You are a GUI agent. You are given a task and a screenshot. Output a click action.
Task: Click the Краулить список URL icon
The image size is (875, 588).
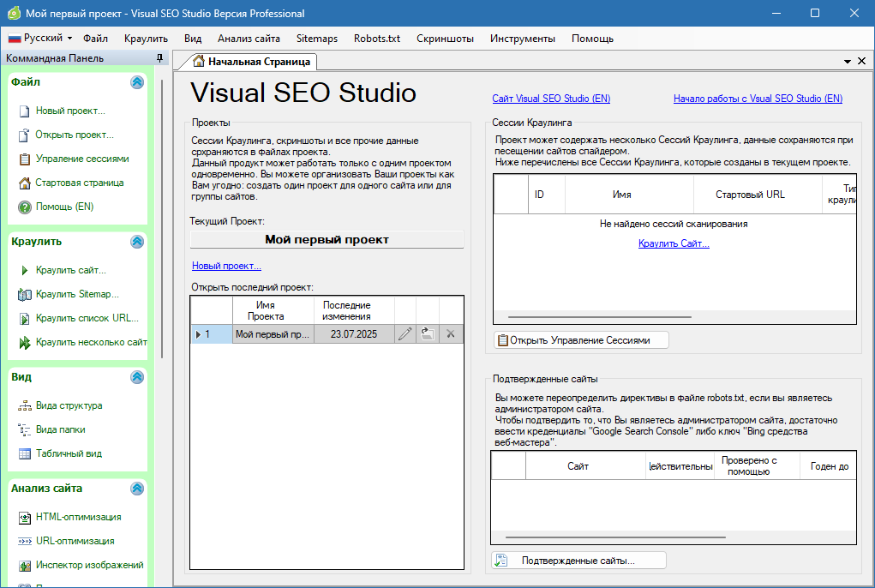(x=25, y=319)
